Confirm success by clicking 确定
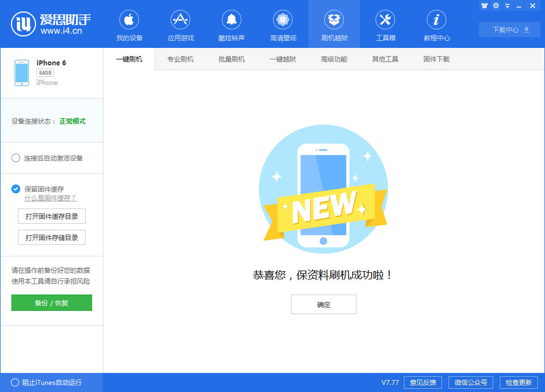Viewport: 545px width, 392px height. (x=323, y=304)
